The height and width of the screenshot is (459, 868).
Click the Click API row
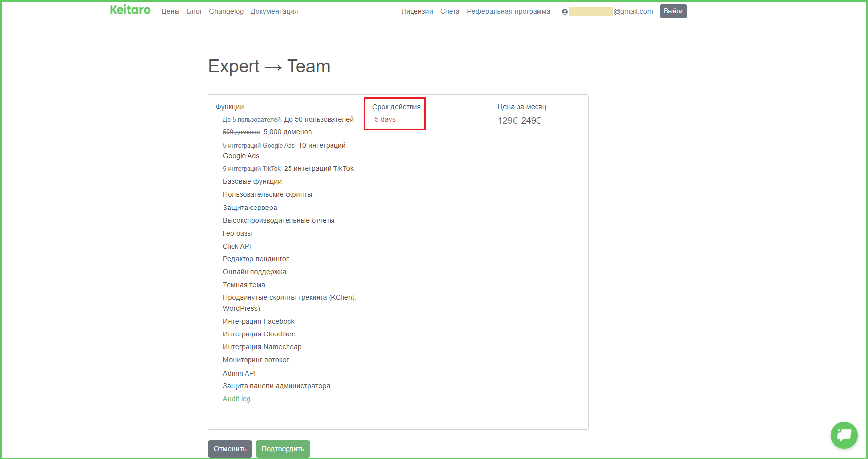(x=237, y=246)
